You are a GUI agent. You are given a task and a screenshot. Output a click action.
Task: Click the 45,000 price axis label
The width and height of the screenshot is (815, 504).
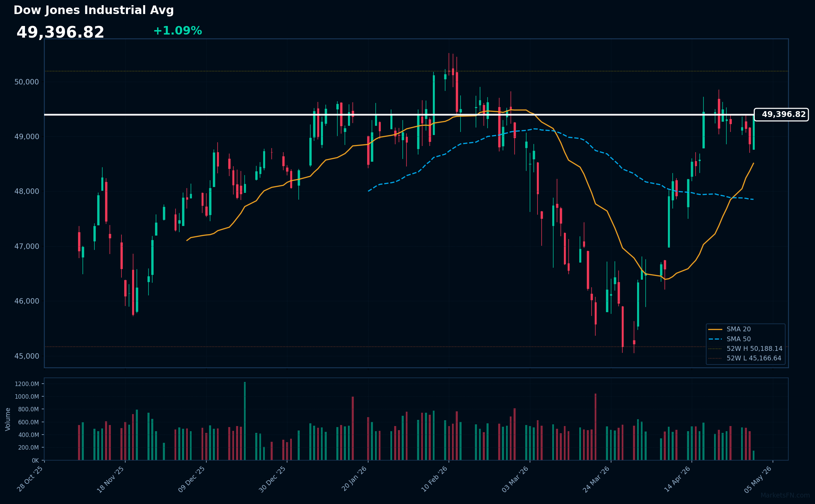point(27,356)
